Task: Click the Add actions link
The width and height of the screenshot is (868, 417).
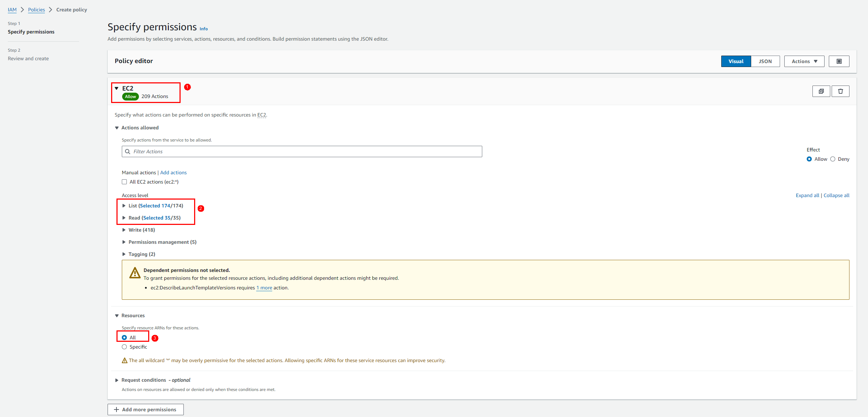Action: [x=173, y=173]
